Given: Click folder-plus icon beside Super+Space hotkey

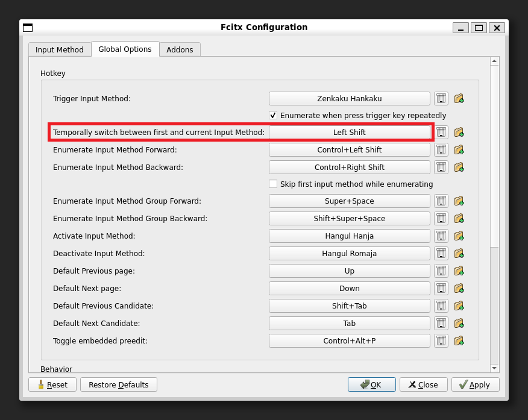Looking at the screenshot, I should (459, 201).
